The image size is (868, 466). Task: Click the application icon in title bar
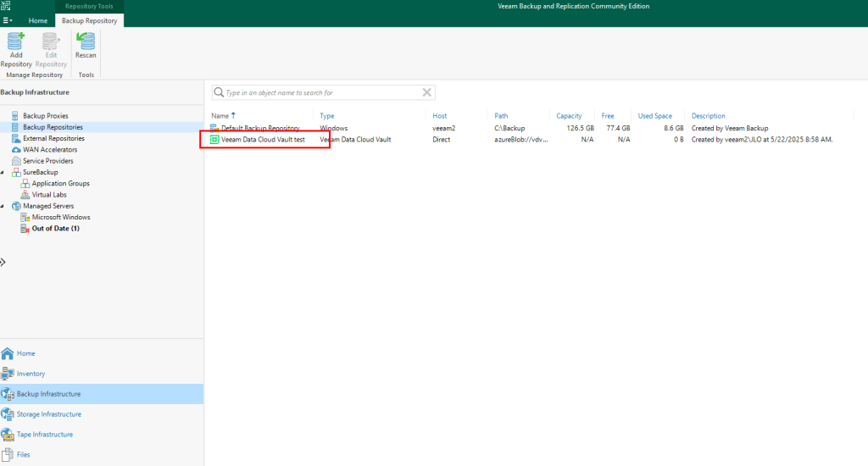click(x=6, y=6)
